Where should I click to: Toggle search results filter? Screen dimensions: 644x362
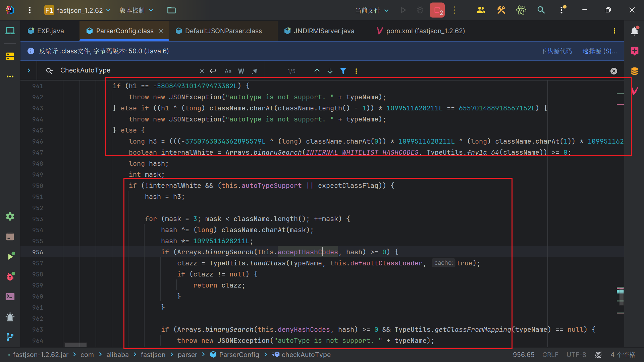pyautogui.click(x=343, y=71)
